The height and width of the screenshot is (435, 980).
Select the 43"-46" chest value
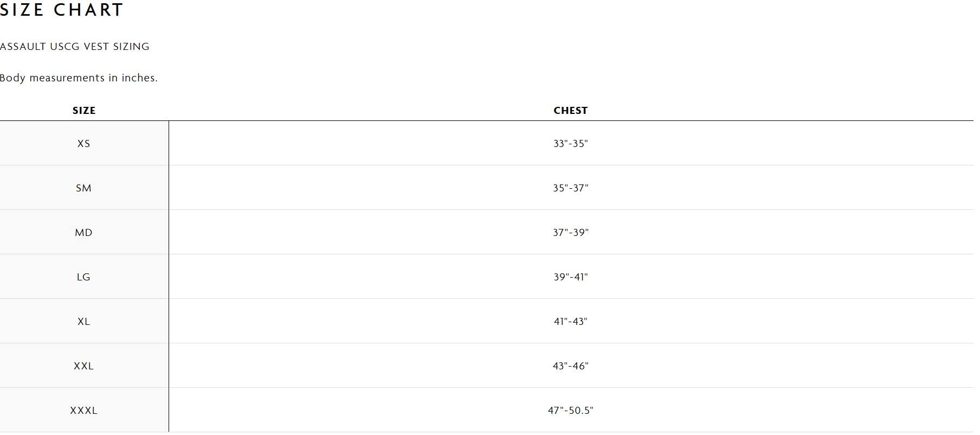(x=570, y=366)
